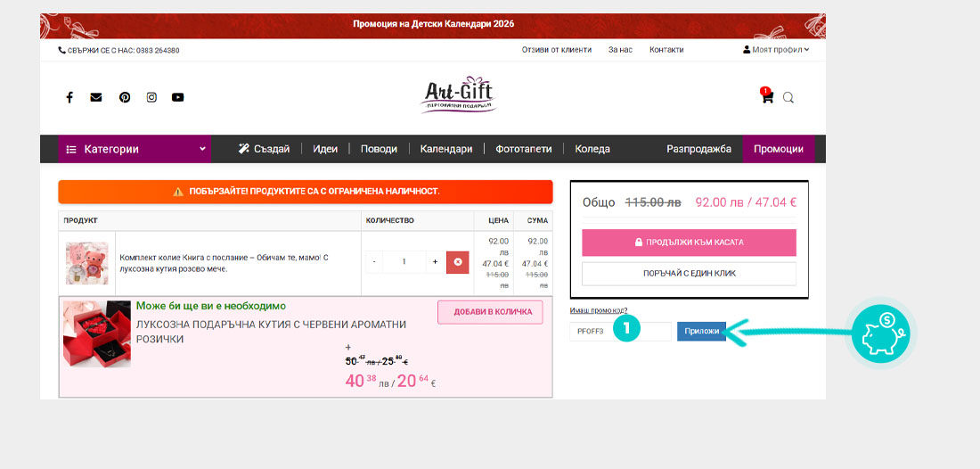Open the teddy bear product thumbnail

[87, 263]
